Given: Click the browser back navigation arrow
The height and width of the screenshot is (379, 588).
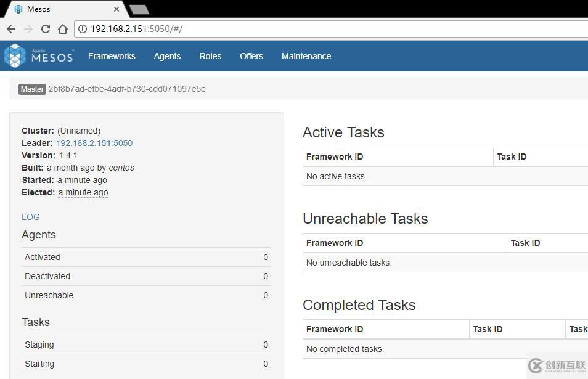Looking at the screenshot, I should click(x=10, y=28).
